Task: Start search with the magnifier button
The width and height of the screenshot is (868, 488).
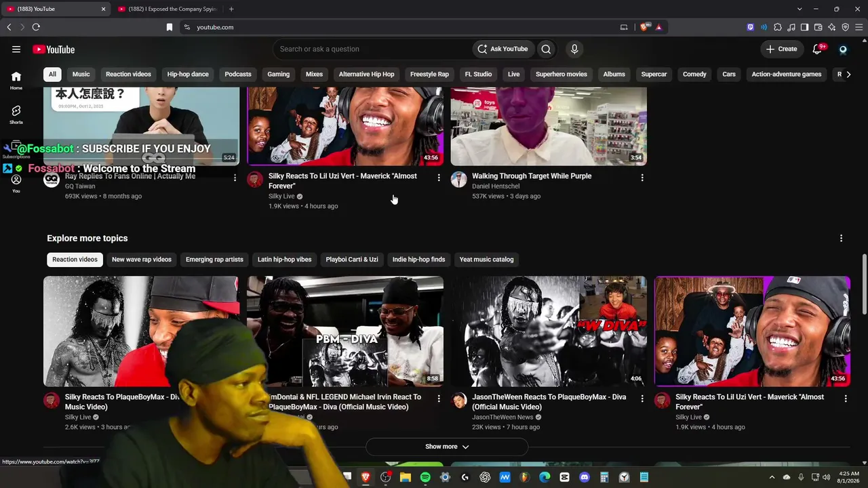Action: click(546, 49)
